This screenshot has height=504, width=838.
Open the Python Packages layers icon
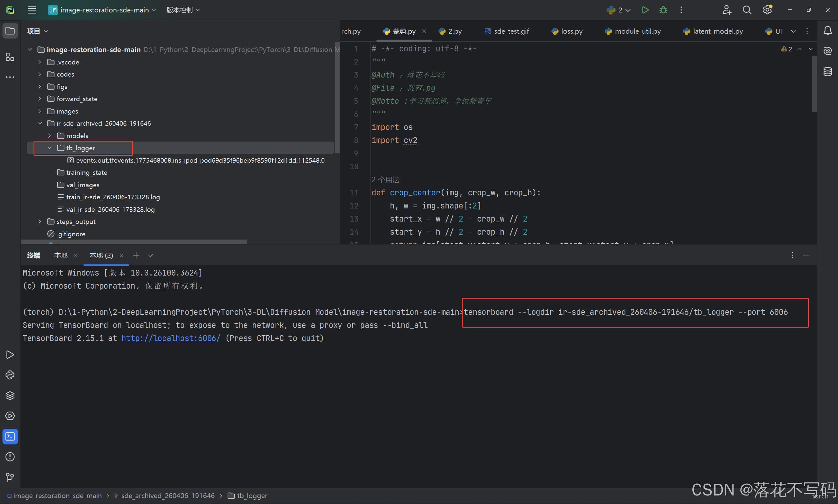coord(10,396)
